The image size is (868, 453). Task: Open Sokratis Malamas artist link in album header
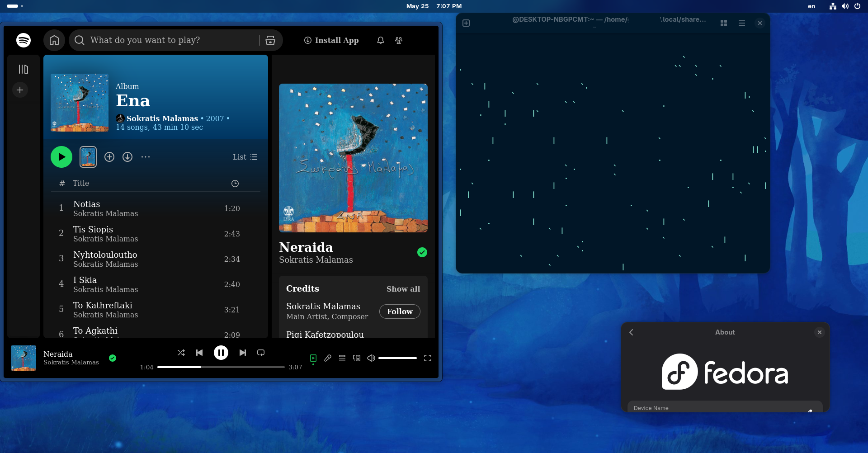coord(162,118)
